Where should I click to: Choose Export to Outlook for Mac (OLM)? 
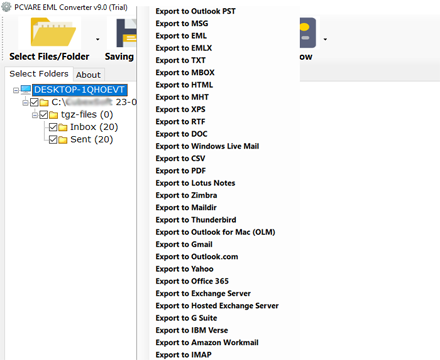(x=215, y=232)
